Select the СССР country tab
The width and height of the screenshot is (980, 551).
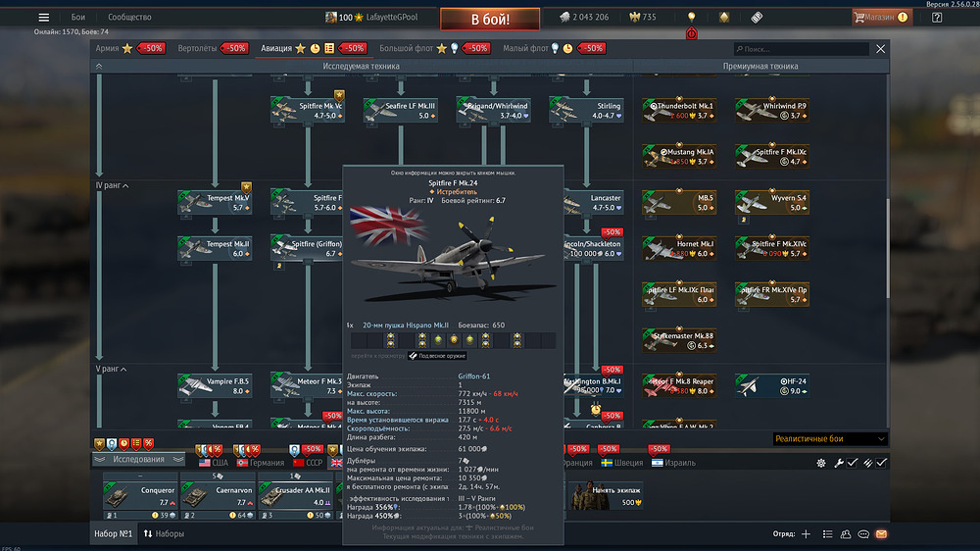click(308, 463)
